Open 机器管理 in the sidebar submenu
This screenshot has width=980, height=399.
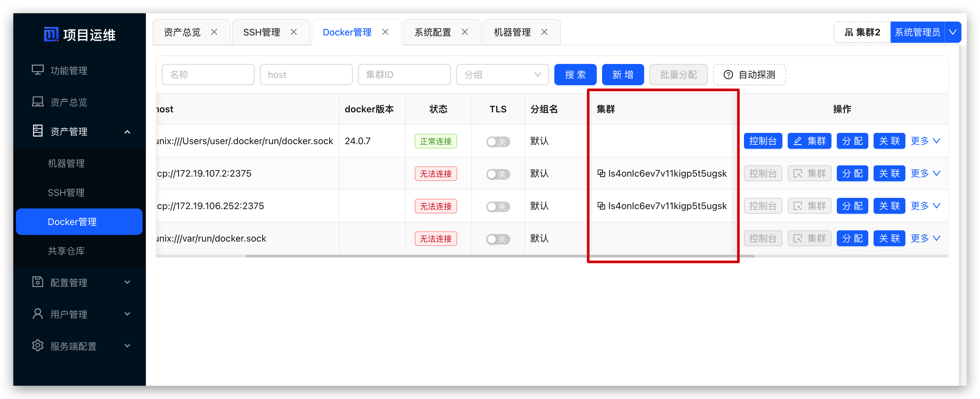(66, 164)
